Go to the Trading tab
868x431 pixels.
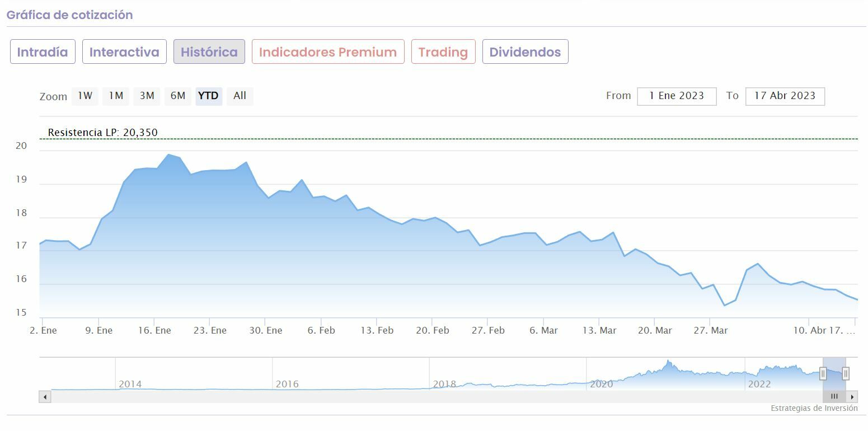[443, 52]
